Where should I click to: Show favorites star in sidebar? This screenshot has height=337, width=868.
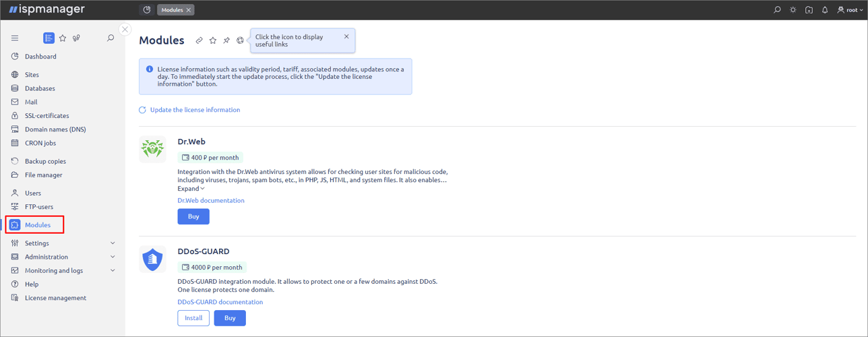point(63,38)
